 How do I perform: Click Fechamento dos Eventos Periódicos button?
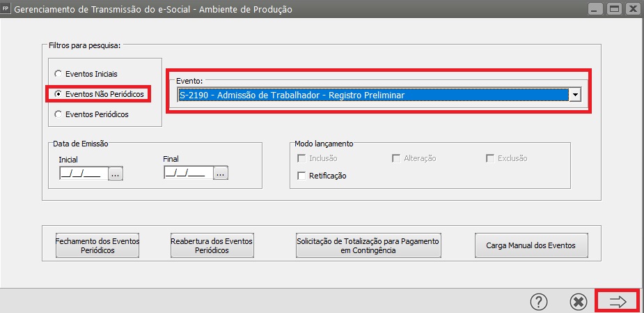tap(97, 245)
